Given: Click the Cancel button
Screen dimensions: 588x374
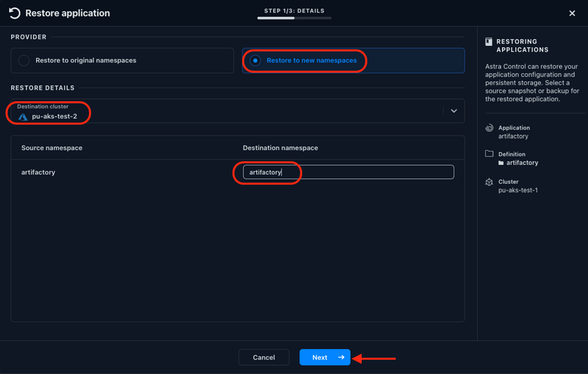Looking at the screenshot, I should (x=263, y=357).
